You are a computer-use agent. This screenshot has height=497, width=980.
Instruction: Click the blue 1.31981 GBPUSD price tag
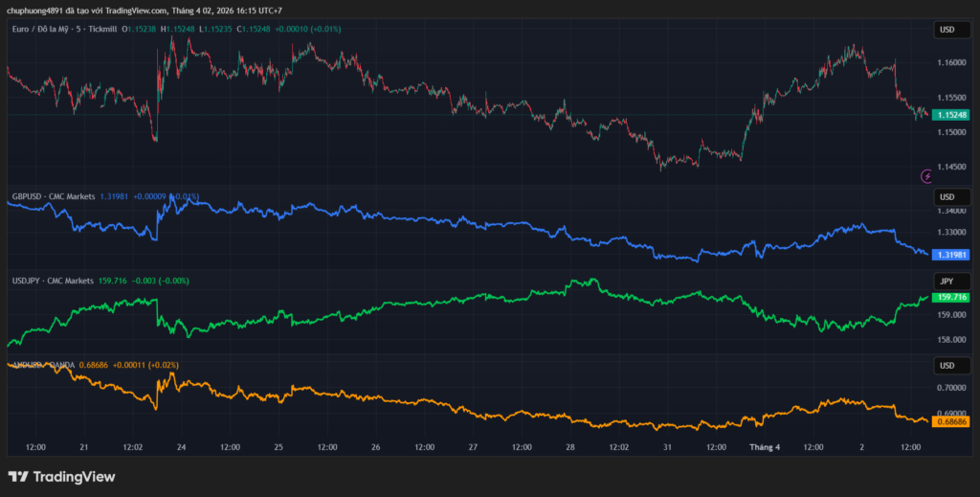[950, 254]
